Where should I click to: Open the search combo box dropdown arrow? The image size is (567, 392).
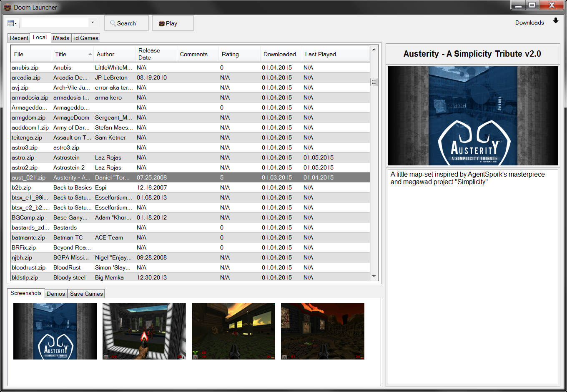(x=93, y=22)
